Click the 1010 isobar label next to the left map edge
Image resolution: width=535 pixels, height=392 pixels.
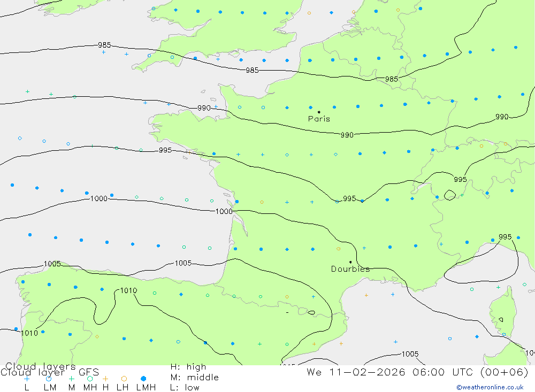(x=29, y=333)
